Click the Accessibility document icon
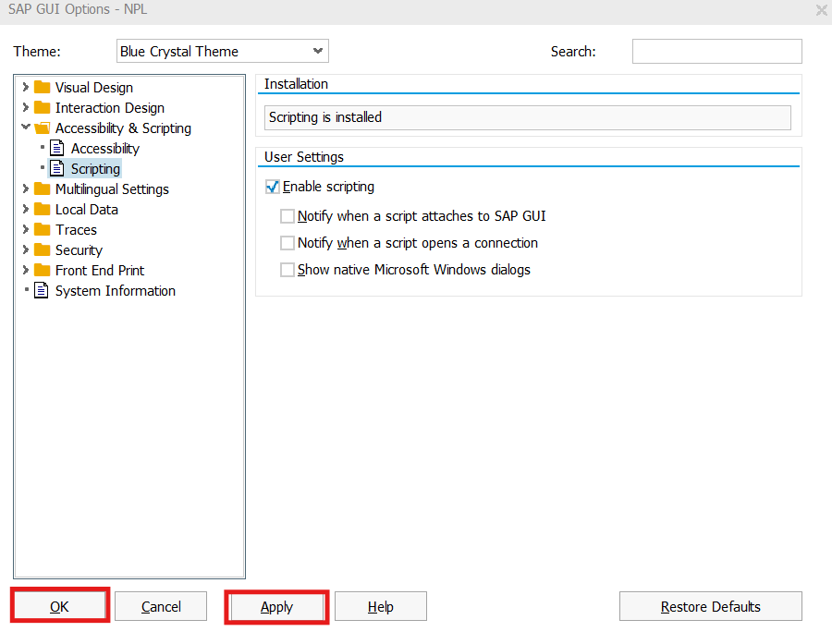Screen dimensions: 832x644 (x=56, y=148)
